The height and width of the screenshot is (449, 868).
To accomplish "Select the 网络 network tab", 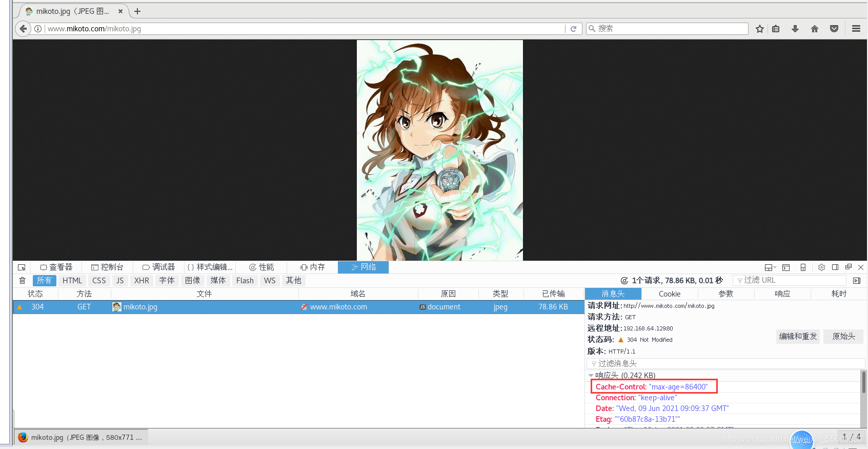I will point(363,267).
